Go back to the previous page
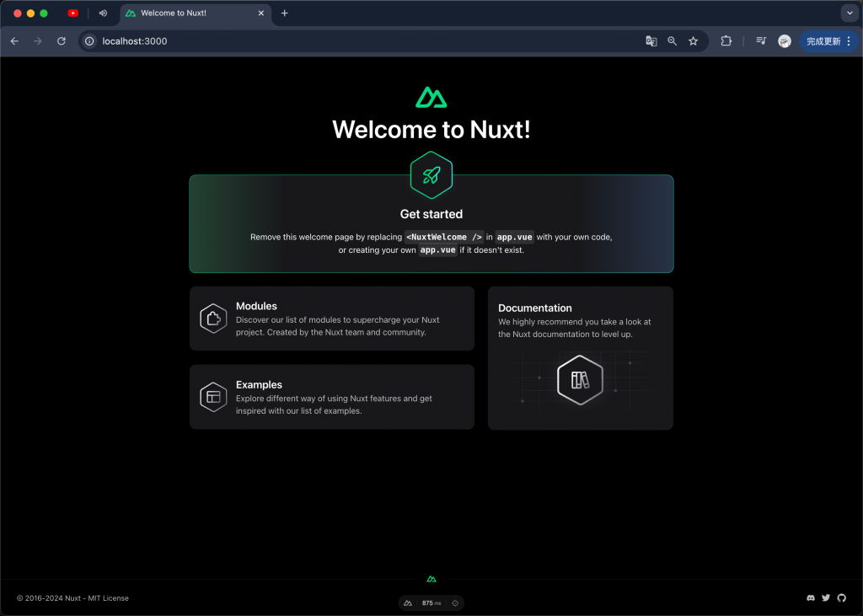 coord(15,41)
